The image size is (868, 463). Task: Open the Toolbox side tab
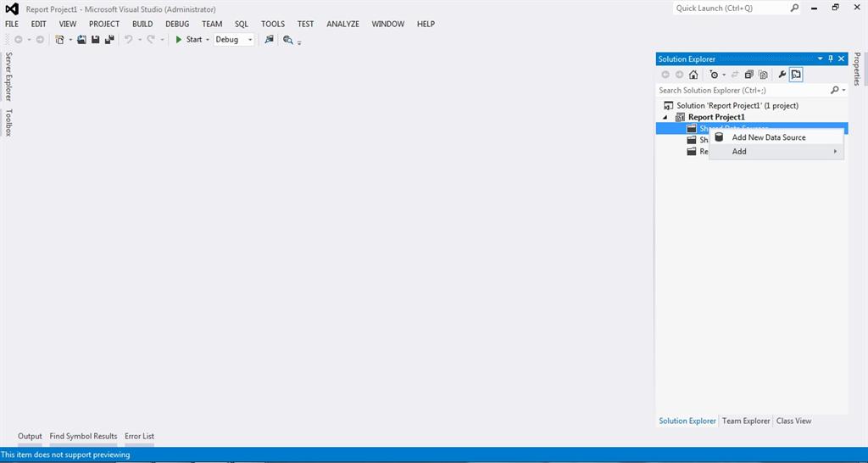(x=8, y=122)
